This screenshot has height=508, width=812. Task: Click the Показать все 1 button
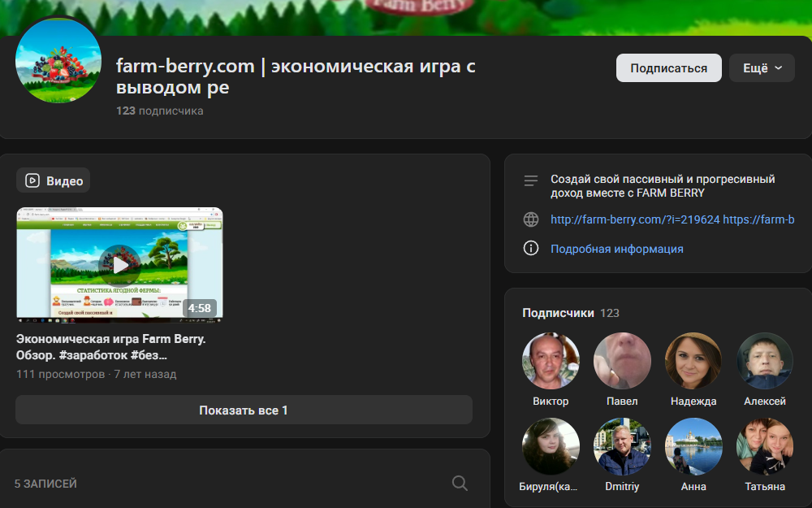(244, 410)
